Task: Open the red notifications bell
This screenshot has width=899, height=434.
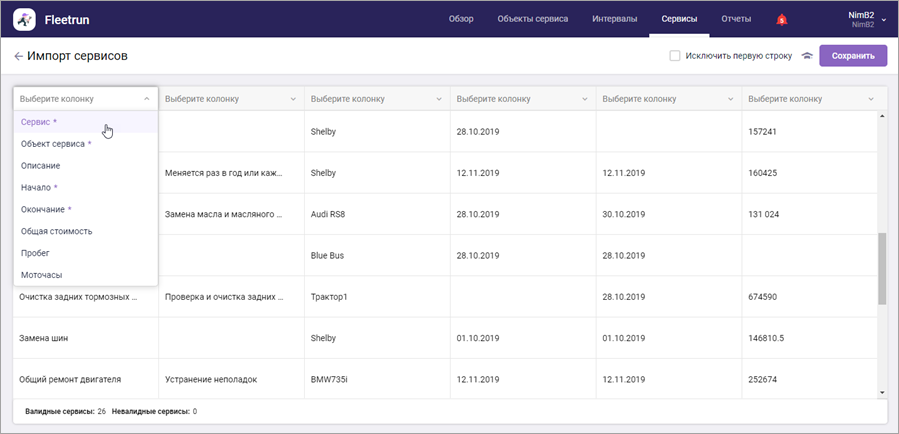Action: (781, 19)
